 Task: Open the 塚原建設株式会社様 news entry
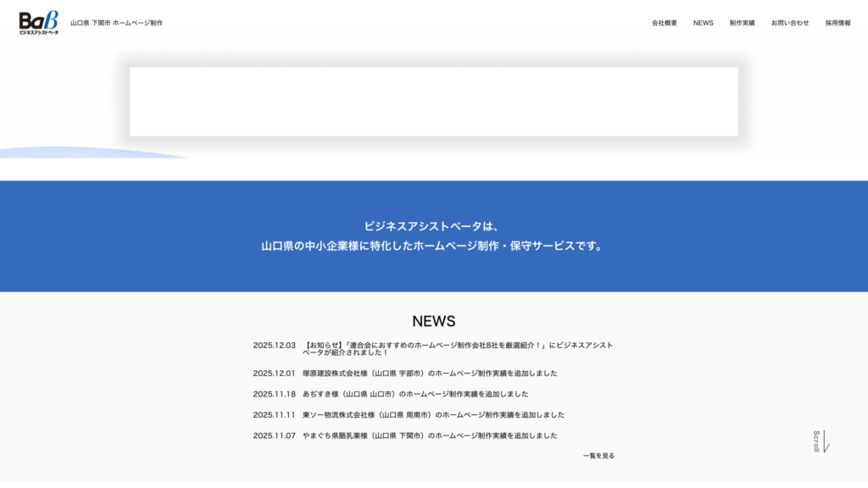tap(430, 373)
